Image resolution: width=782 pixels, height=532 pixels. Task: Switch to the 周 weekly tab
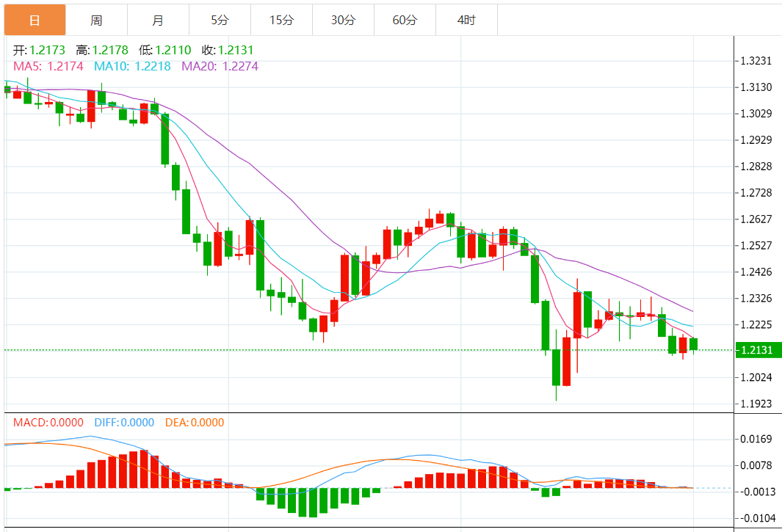pos(96,20)
